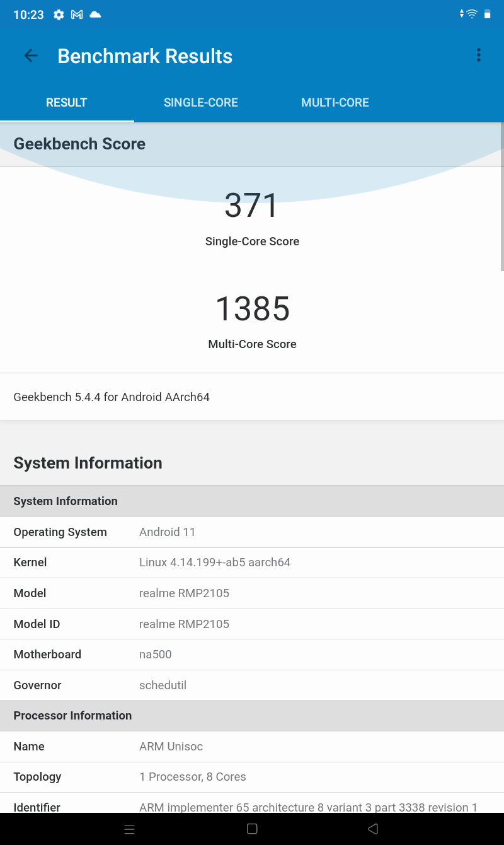Tap the Geekbench Score heading
504x845 pixels.
click(x=79, y=144)
